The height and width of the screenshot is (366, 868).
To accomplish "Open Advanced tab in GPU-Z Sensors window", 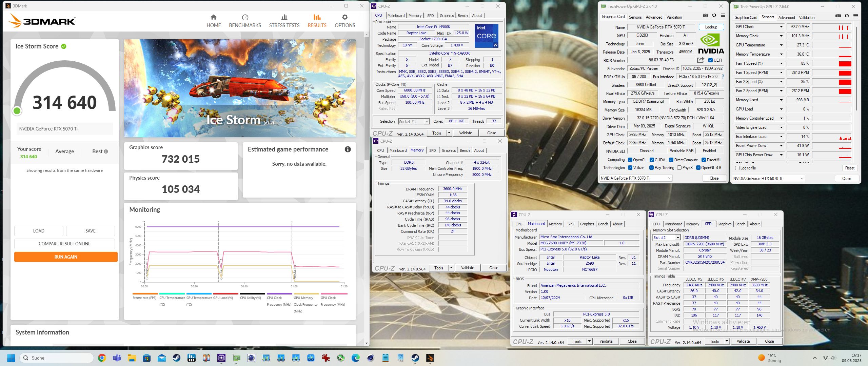I will click(x=786, y=18).
